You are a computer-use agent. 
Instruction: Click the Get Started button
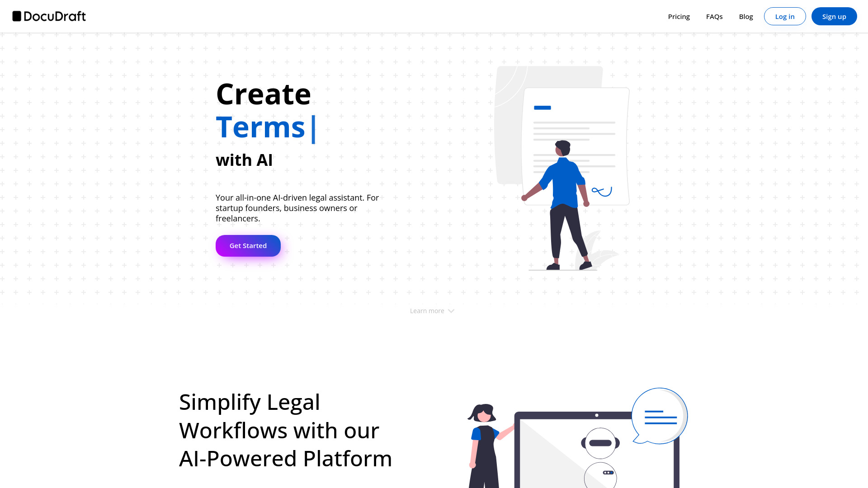click(x=248, y=245)
